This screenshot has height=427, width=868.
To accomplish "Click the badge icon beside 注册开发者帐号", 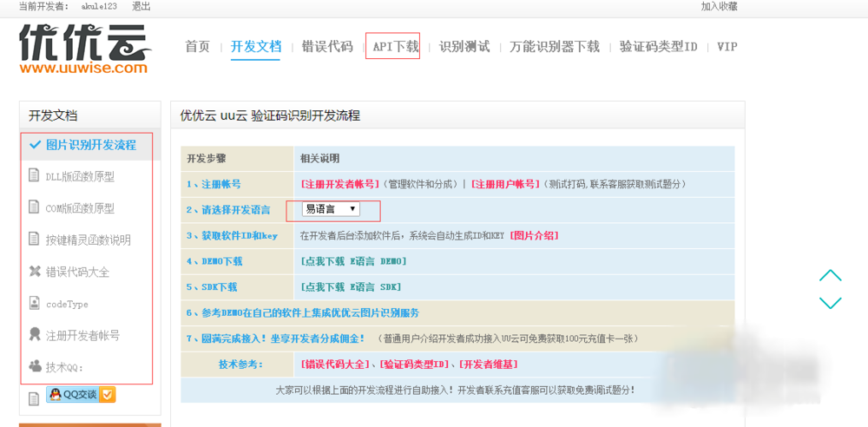I will (35, 334).
